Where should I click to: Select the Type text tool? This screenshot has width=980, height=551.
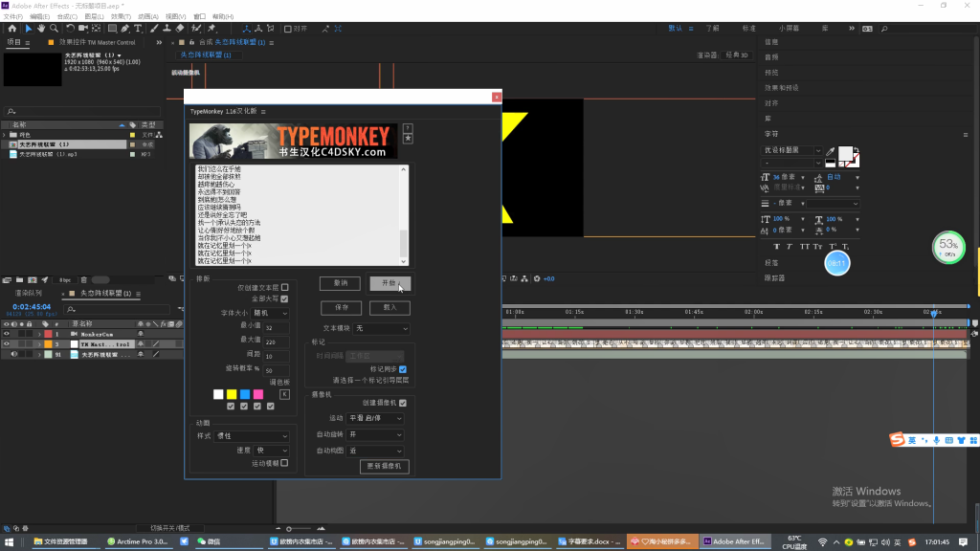138,29
